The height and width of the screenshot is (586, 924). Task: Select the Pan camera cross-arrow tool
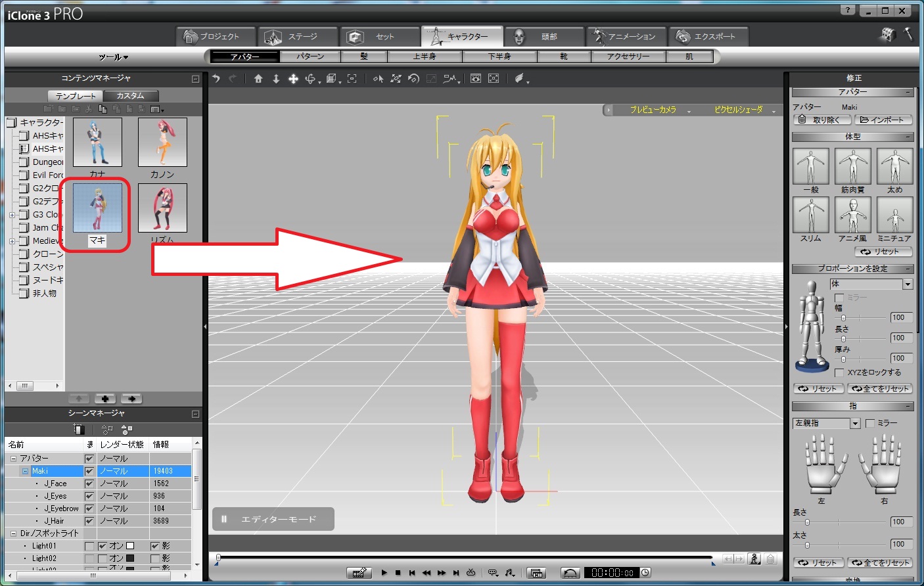(x=293, y=79)
